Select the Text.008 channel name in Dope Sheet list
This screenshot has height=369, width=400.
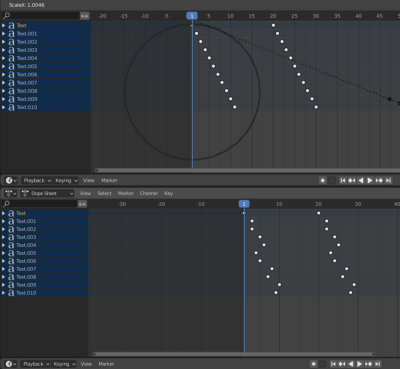pos(26,277)
